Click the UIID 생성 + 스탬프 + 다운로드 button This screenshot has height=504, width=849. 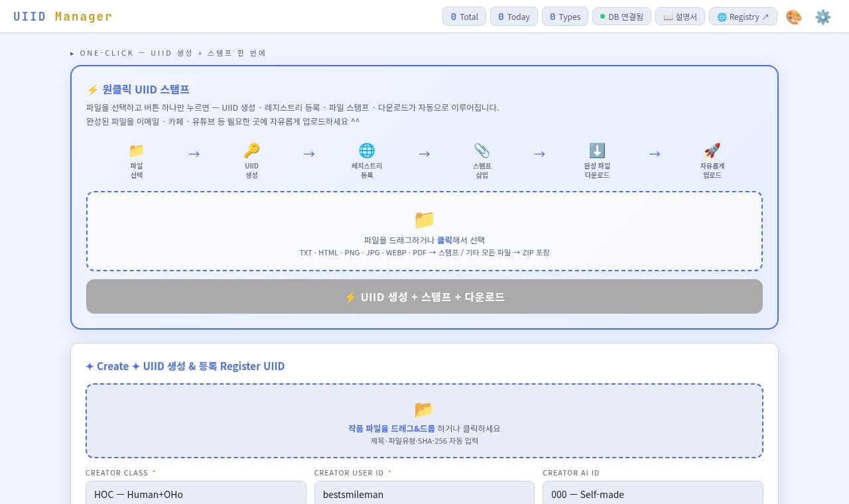[424, 296]
